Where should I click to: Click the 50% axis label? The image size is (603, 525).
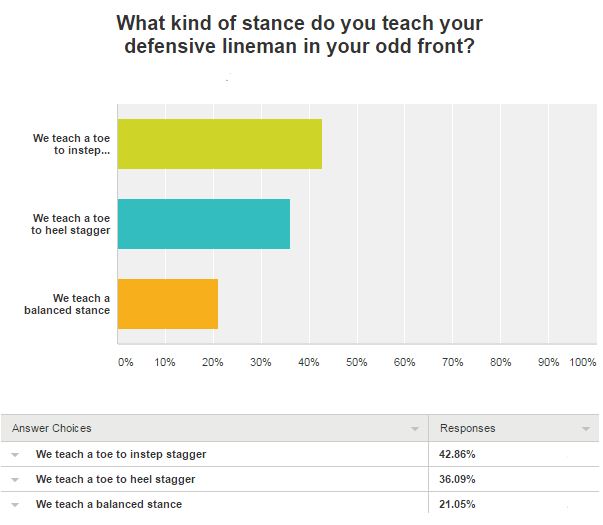tap(357, 362)
